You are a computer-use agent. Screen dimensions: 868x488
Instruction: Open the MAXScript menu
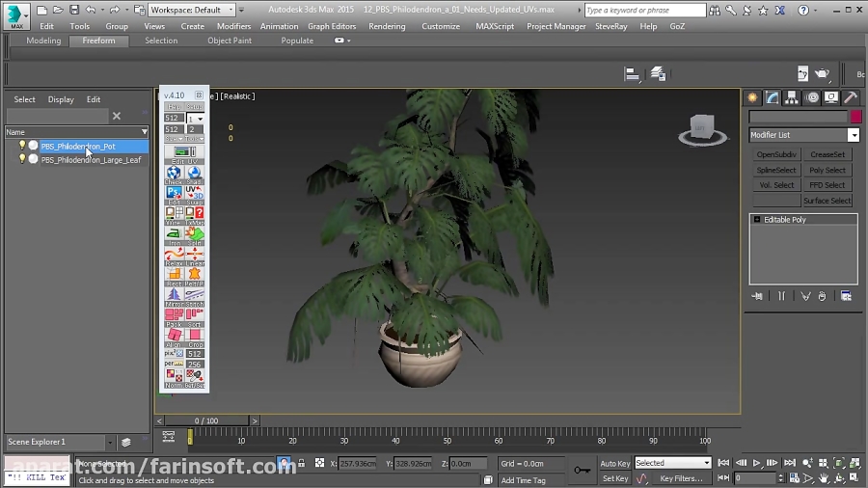(495, 26)
